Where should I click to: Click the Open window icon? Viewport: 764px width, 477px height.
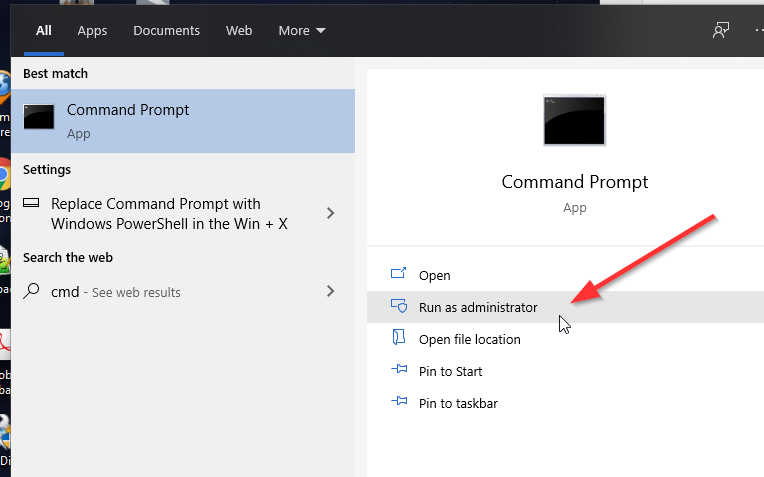[x=399, y=273]
